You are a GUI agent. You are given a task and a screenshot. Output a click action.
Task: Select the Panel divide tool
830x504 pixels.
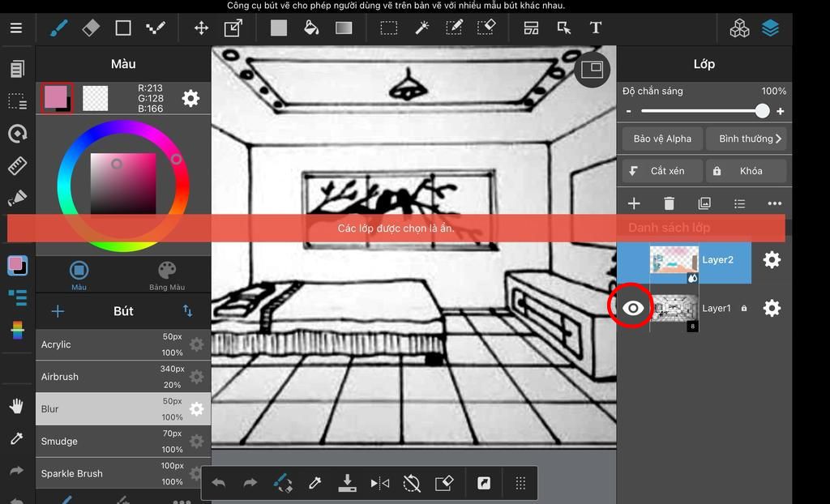point(531,28)
